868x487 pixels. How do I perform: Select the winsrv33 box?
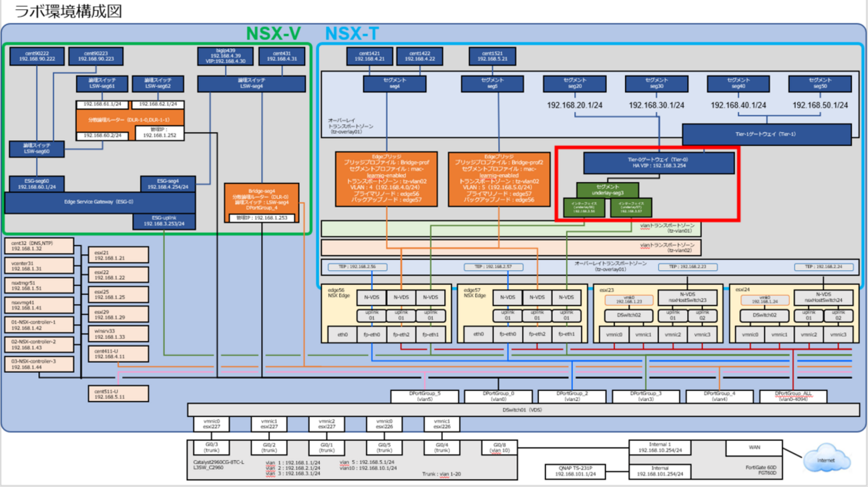tap(118, 334)
